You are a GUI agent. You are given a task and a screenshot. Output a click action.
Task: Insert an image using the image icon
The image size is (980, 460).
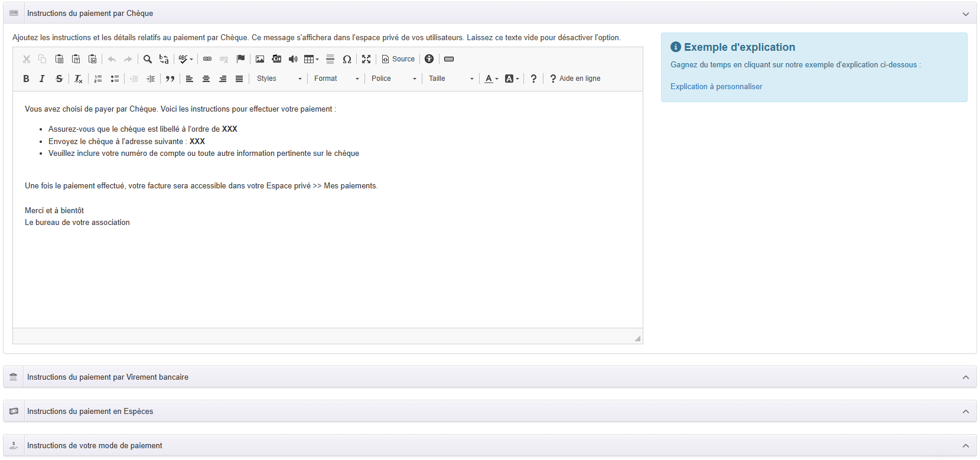[x=260, y=59]
